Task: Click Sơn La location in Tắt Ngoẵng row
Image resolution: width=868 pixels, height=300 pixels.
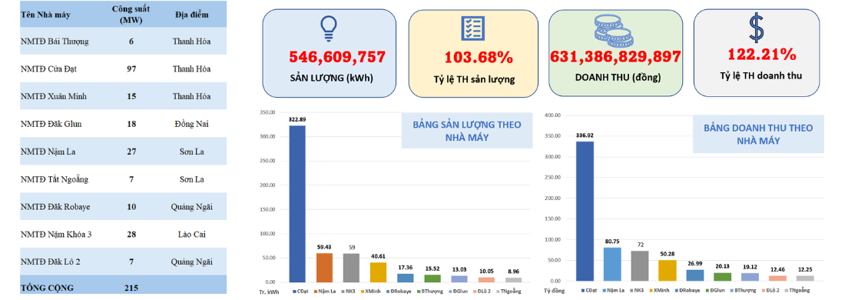Action: (191, 179)
